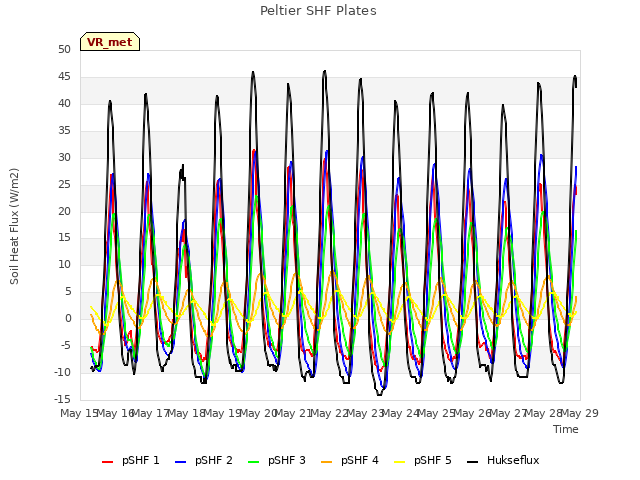This screenshot has height=480, width=640.
Task: Click the green pSHF 3 legend swatch
Action: (253, 462)
